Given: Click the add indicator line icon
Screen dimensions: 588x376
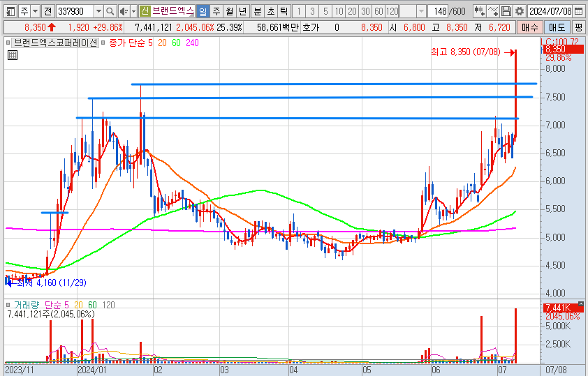Looking at the screenshot, I should point(493,11).
